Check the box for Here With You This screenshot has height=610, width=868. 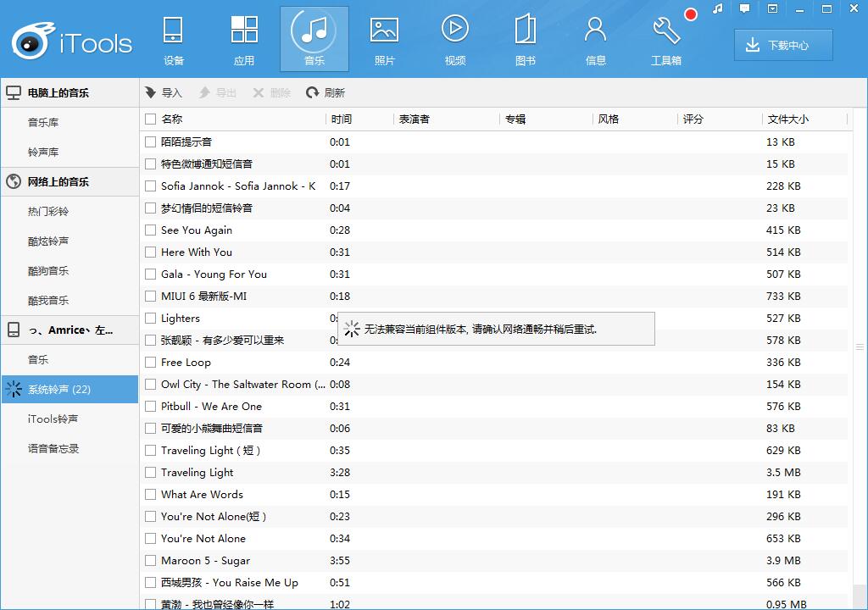(x=150, y=252)
